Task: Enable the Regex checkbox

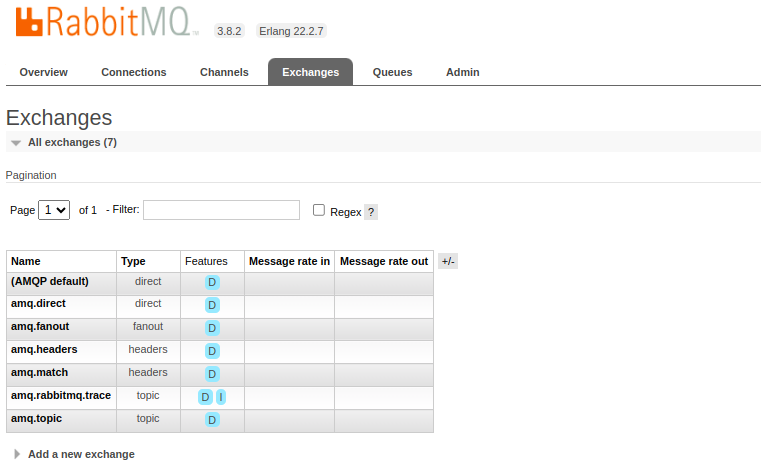Action: [319, 210]
